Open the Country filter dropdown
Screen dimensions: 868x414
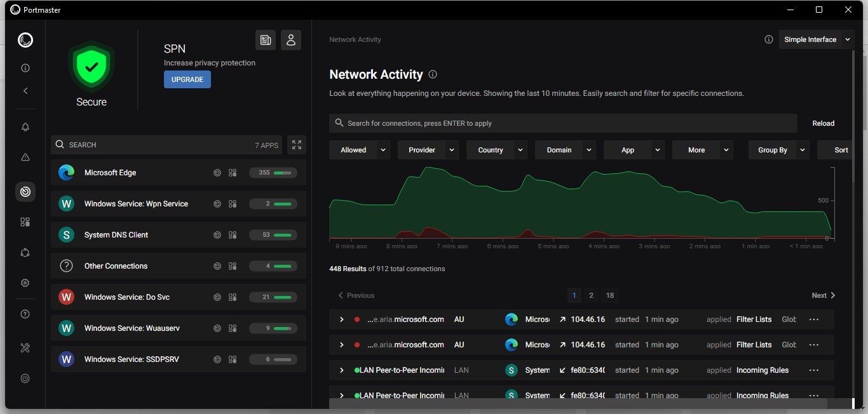(x=497, y=150)
